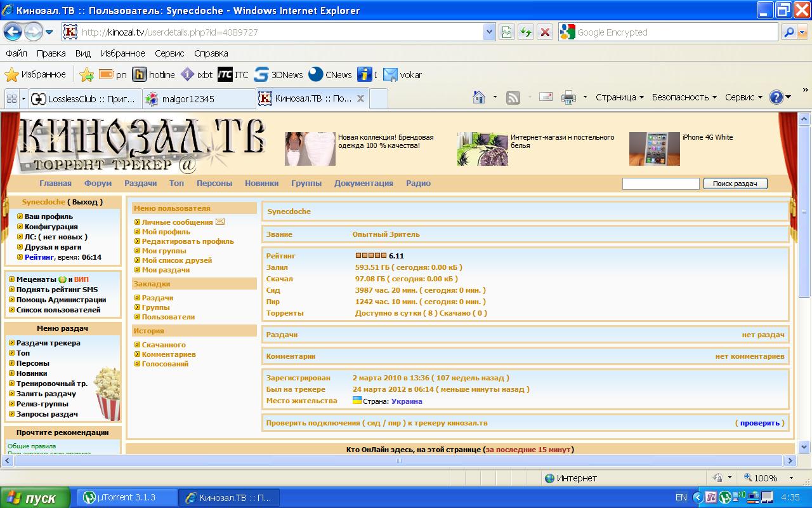Go to Главная site navigation link
Image resolution: width=812 pixels, height=508 pixels.
coord(55,183)
